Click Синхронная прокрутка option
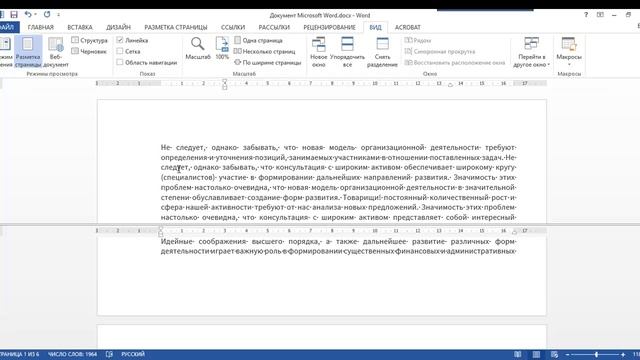Viewport: 640px width, 360px height. [x=440, y=51]
